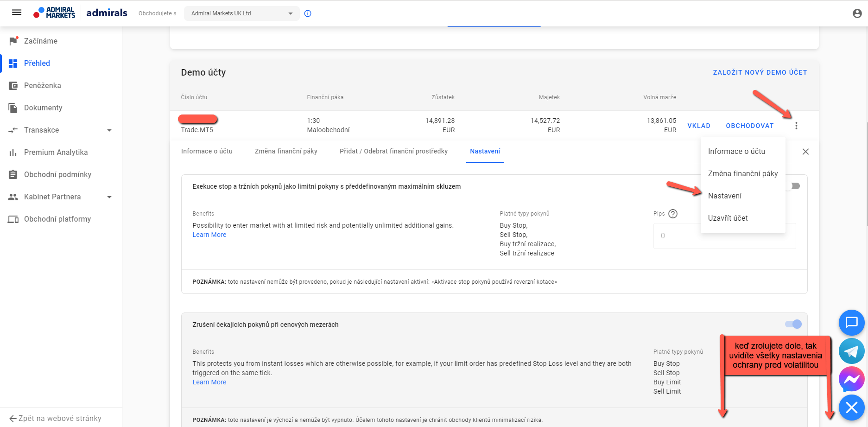The height and width of the screenshot is (427, 868).
Task: Choose Informace o účtu in popup menu
Action: pyautogui.click(x=743, y=151)
